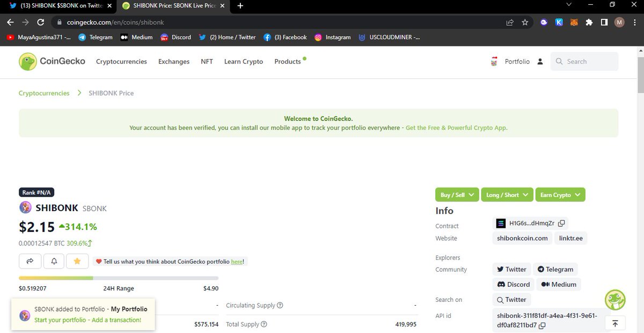Reload the page with the refresh button
This screenshot has width=644, height=333.
(x=41, y=23)
